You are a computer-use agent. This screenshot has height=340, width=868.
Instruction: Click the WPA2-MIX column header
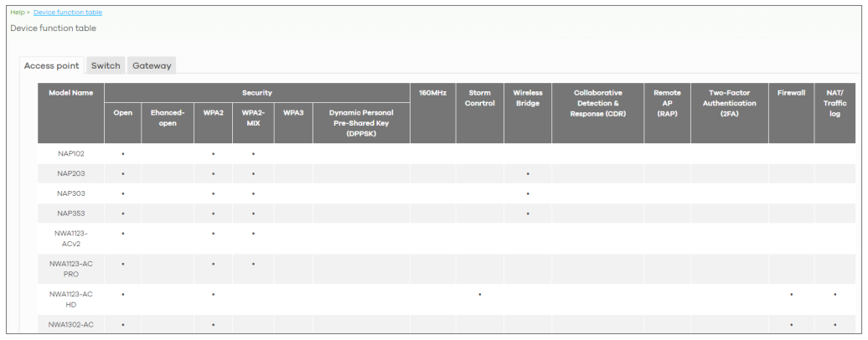coord(253,118)
